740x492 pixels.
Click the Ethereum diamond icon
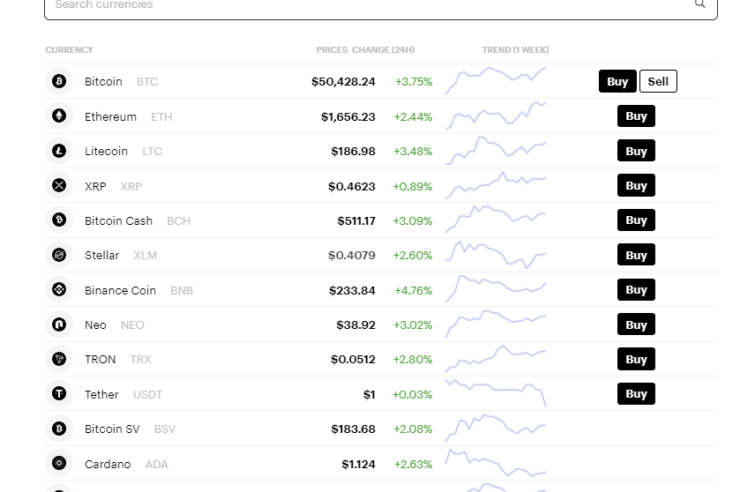point(59,116)
